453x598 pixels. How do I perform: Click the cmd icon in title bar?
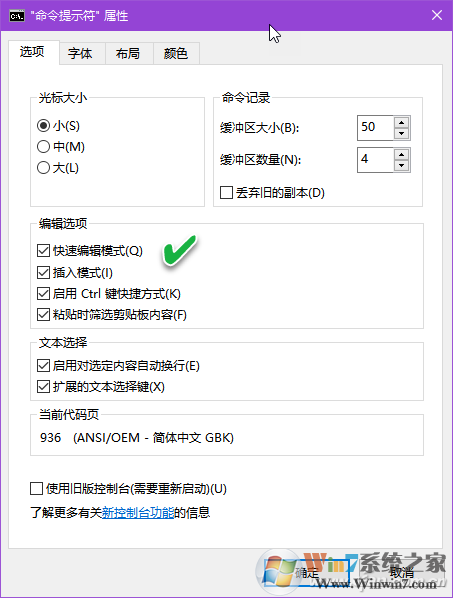click(17, 16)
